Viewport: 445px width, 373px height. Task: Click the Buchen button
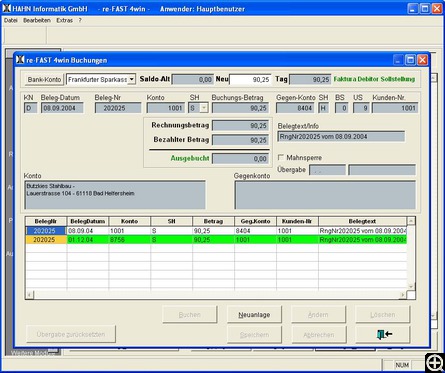pos(190,315)
